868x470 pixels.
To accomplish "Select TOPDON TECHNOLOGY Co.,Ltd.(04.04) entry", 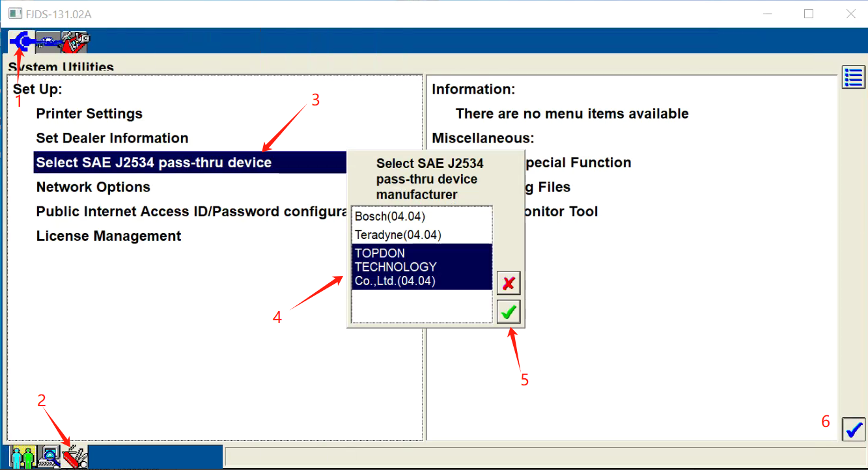I will pos(421,267).
